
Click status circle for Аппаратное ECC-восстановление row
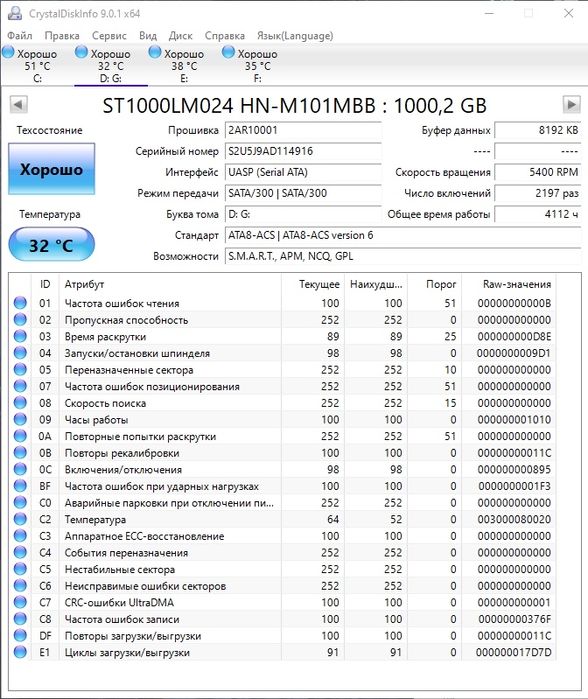coord(20,536)
